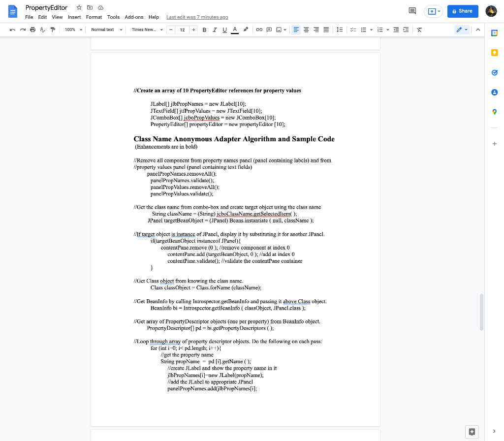Image resolution: width=504 pixels, height=441 pixels.
Task: Run the spelling and grammar check
Action: pos(43,30)
